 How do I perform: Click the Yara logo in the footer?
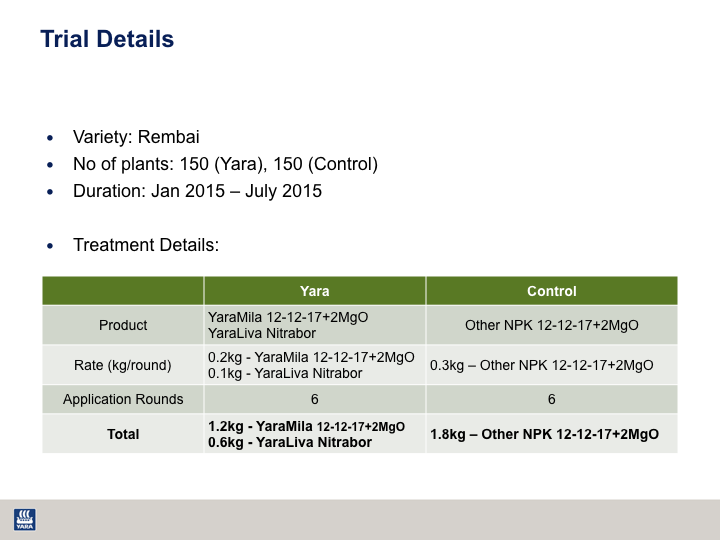pos(25,519)
